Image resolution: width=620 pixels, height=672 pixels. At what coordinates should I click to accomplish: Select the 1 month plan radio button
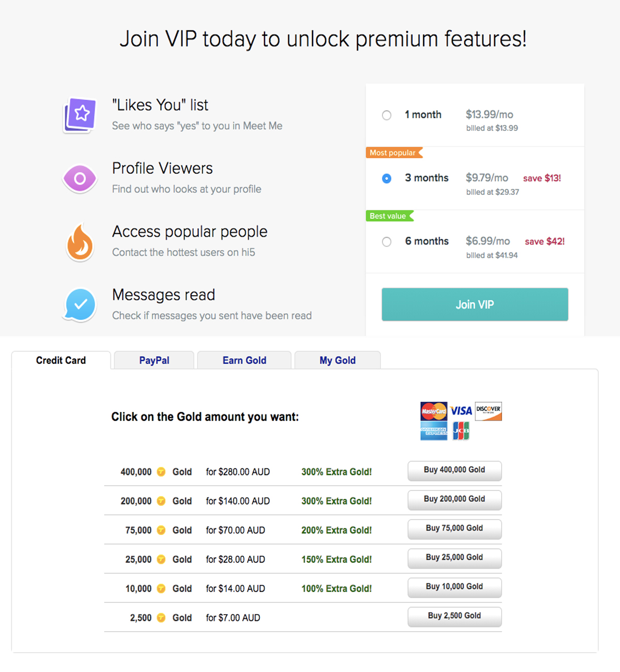[x=386, y=115]
